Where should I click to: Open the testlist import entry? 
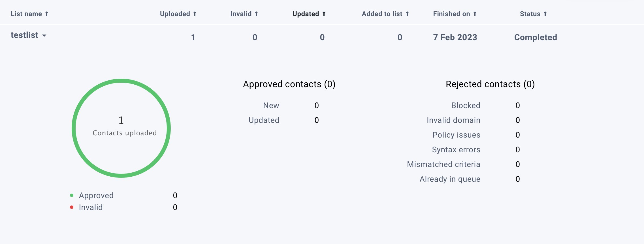tap(24, 35)
